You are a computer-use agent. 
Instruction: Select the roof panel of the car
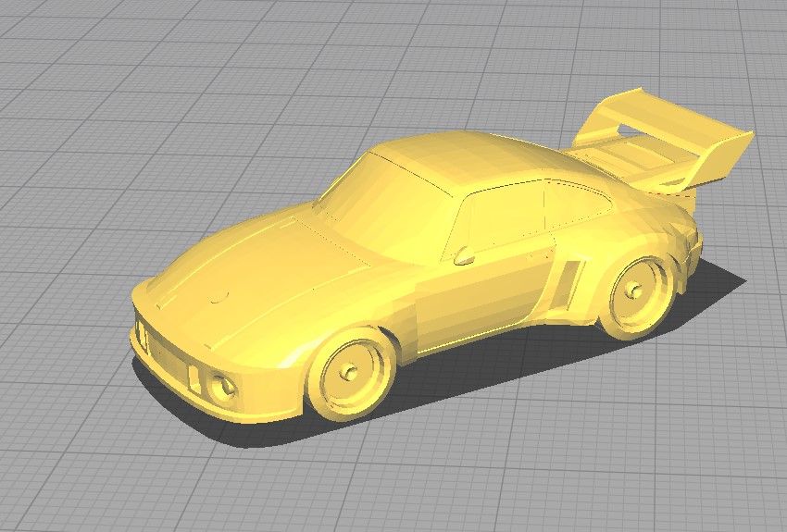pyautogui.click(x=463, y=157)
